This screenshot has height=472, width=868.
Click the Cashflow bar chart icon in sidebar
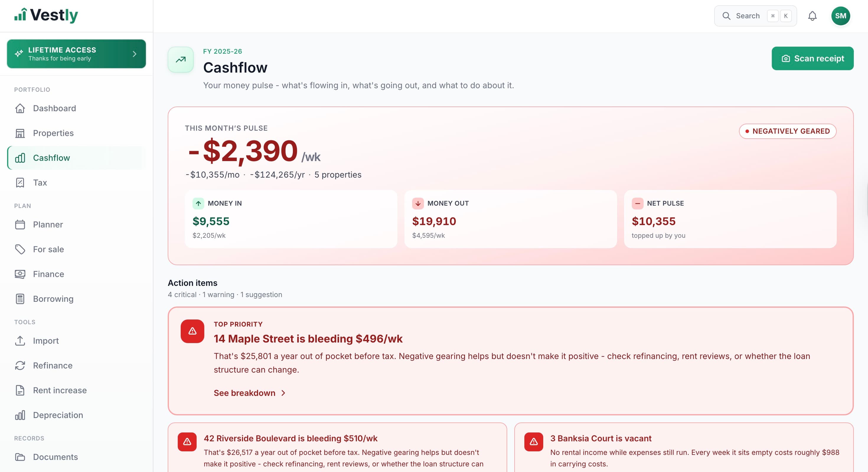(x=20, y=158)
